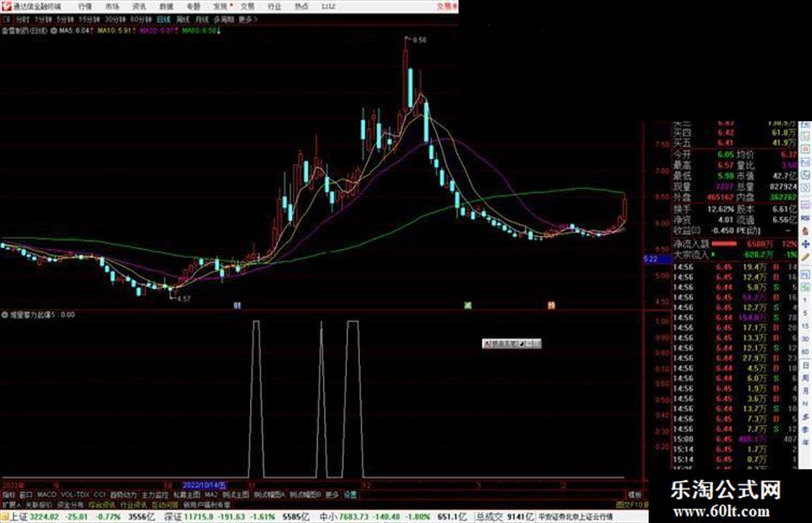
Task: Select the 60分钟 chart period
Action: pyautogui.click(x=141, y=19)
